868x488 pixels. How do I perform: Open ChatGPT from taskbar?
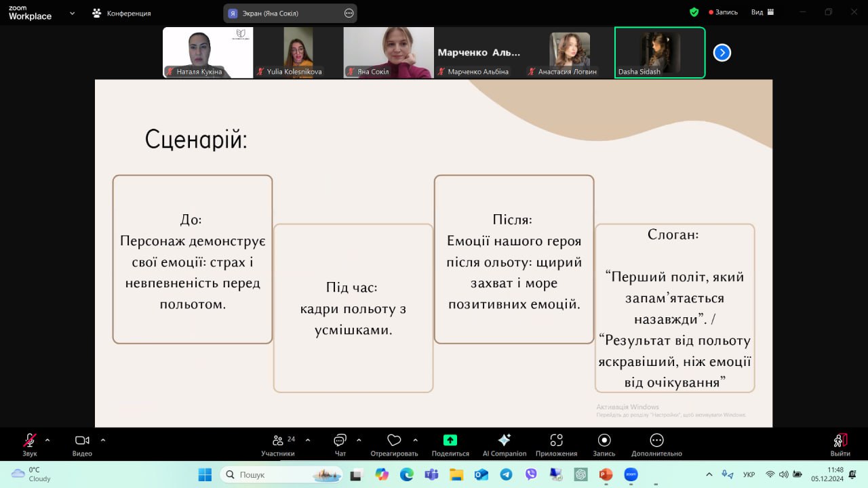click(x=581, y=474)
